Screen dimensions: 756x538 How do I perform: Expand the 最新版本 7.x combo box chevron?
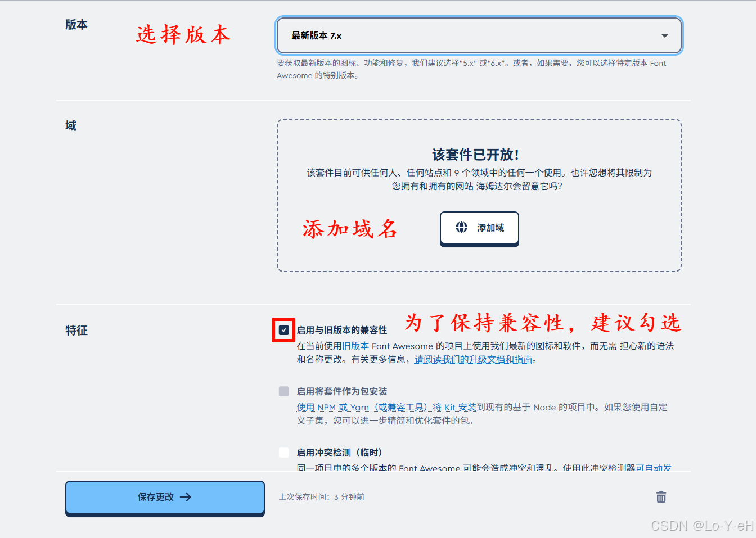664,35
